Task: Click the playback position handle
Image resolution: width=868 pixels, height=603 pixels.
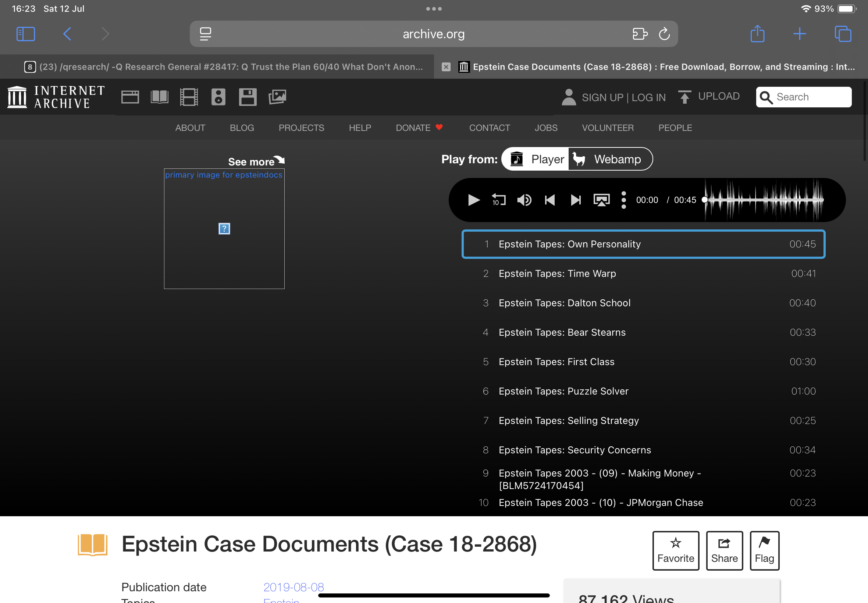Action: click(x=705, y=200)
